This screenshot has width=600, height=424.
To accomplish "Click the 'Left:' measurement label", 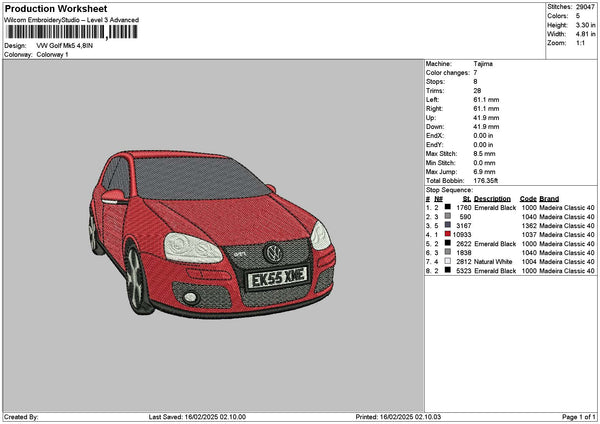I will (432, 100).
